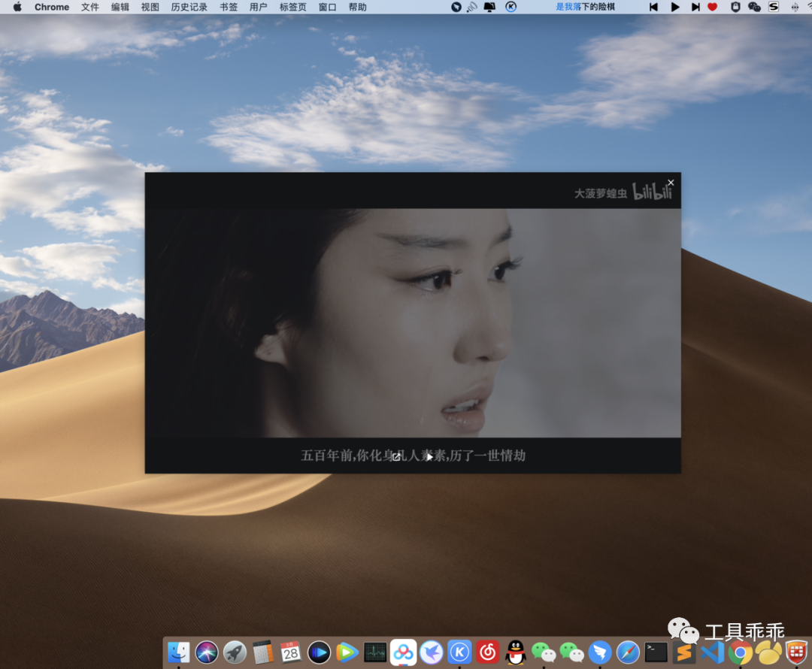Open NetEase Cloud Music from the Dock

click(x=487, y=652)
